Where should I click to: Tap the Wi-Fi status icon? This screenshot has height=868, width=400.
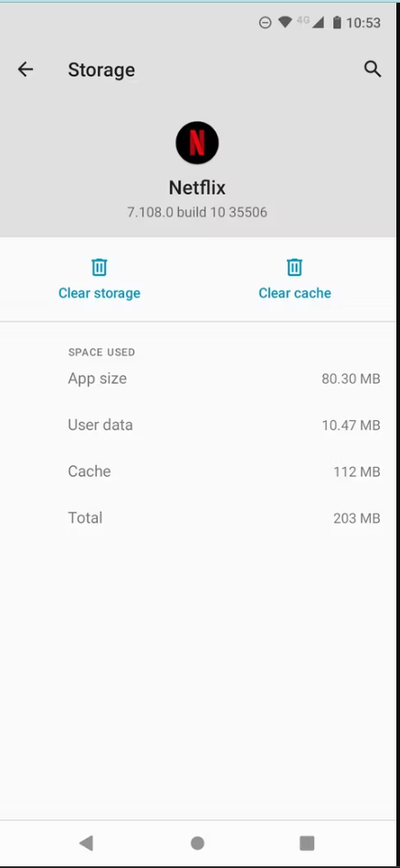click(x=285, y=22)
